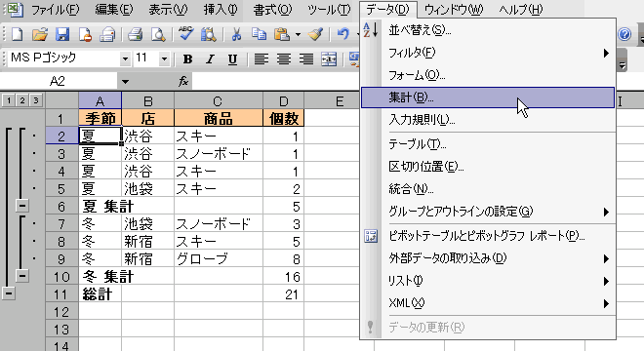Open the ファイル menu
The image size is (644, 351).
pyautogui.click(x=55, y=9)
